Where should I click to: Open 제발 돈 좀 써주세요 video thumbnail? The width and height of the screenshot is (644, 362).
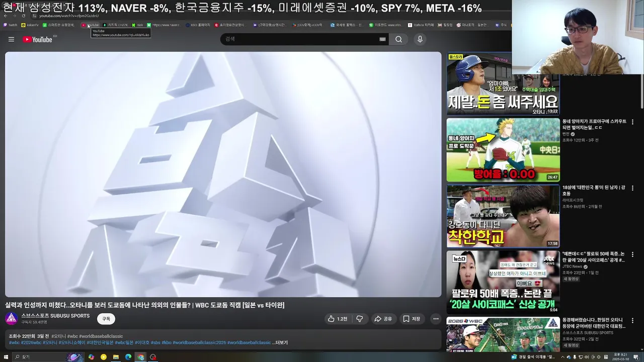(x=503, y=83)
